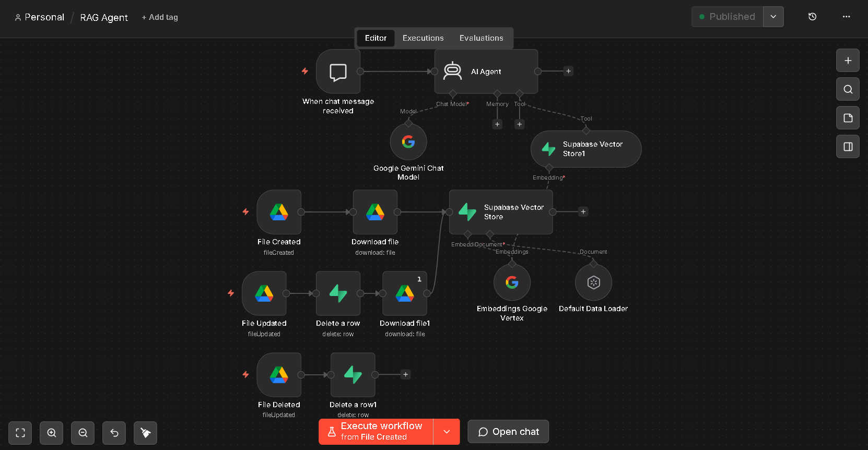
Task: Toggle the side panel icon
Action: coord(848,147)
